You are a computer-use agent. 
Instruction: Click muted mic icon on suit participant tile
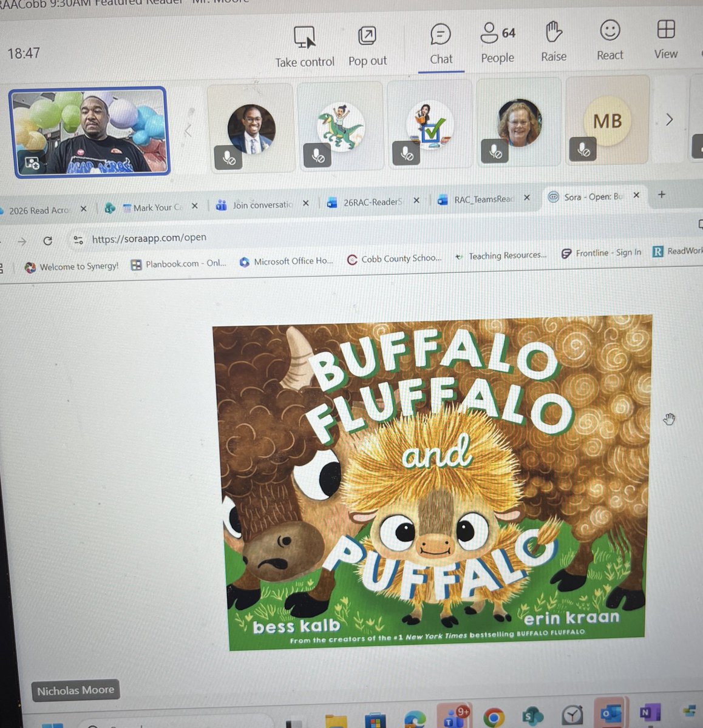[x=228, y=158]
